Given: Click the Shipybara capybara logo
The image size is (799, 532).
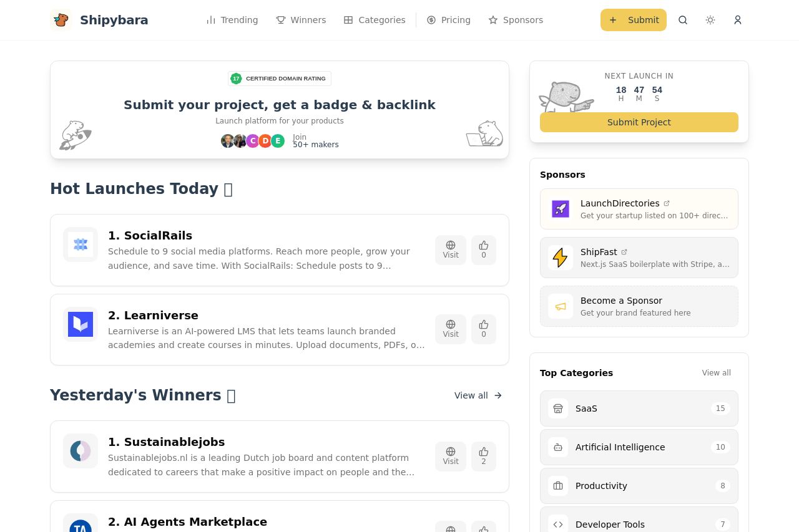Looking at the screenshot, I should pos(61,20).
